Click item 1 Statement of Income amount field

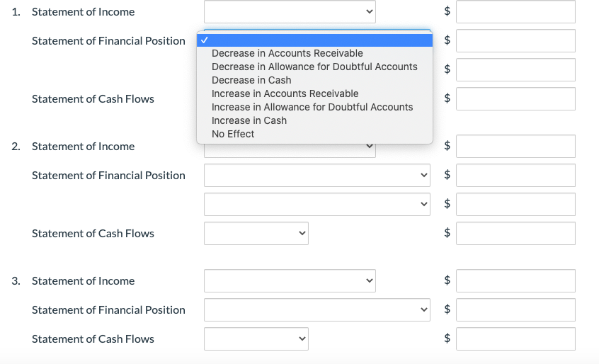tap(515, 11)
